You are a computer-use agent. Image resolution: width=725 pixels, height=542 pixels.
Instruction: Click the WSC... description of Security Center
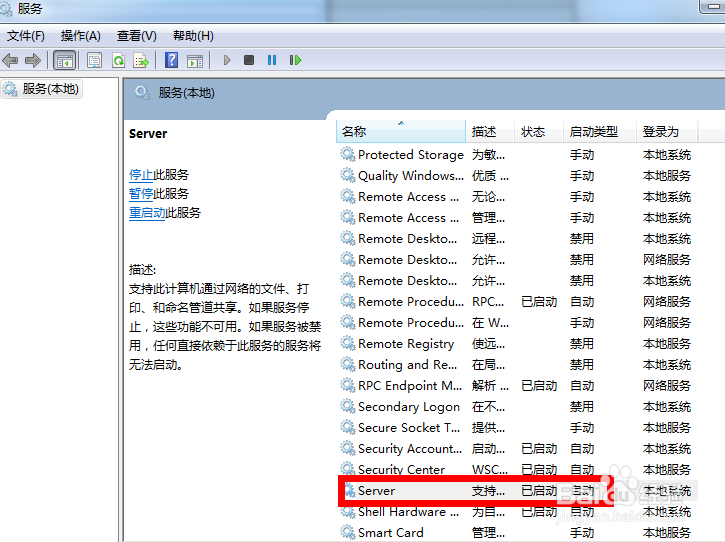pos(490,470)
